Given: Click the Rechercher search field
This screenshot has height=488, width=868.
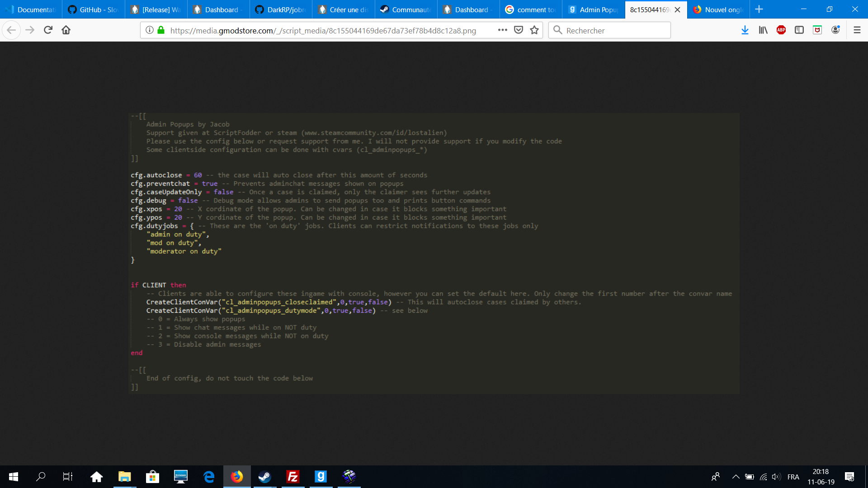Looking at the screenshot, I should 609,30.
